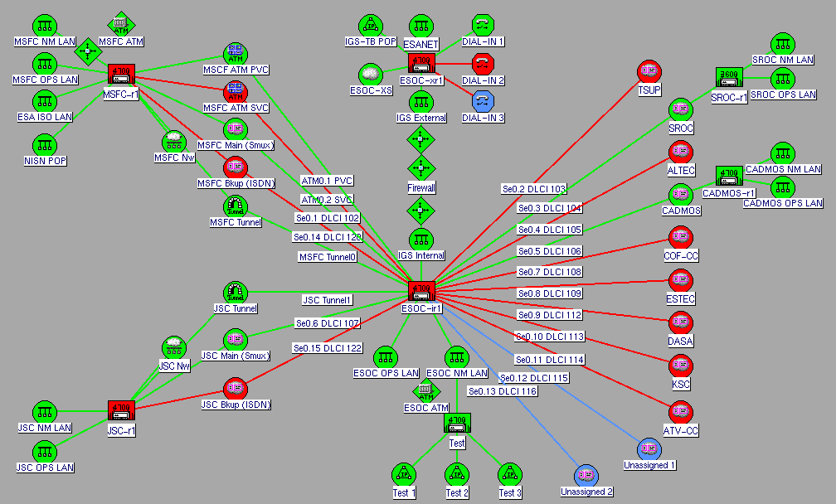836x504 pixels.
Task: Click the "Se0.6 DLCI 107" link label
Action: point(328,323)
